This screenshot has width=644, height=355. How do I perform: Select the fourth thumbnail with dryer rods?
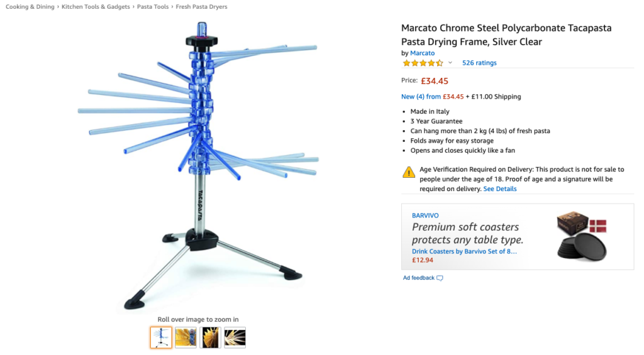click(x=235, y=337)
